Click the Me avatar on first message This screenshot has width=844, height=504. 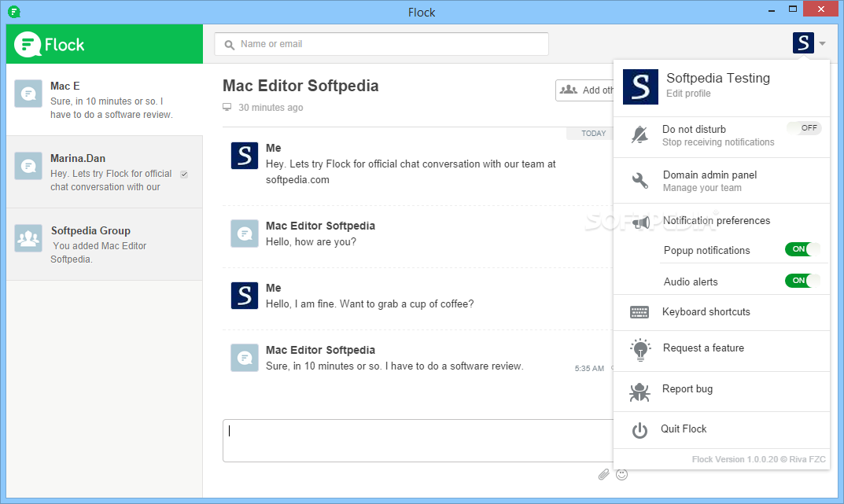coord(245,156)
